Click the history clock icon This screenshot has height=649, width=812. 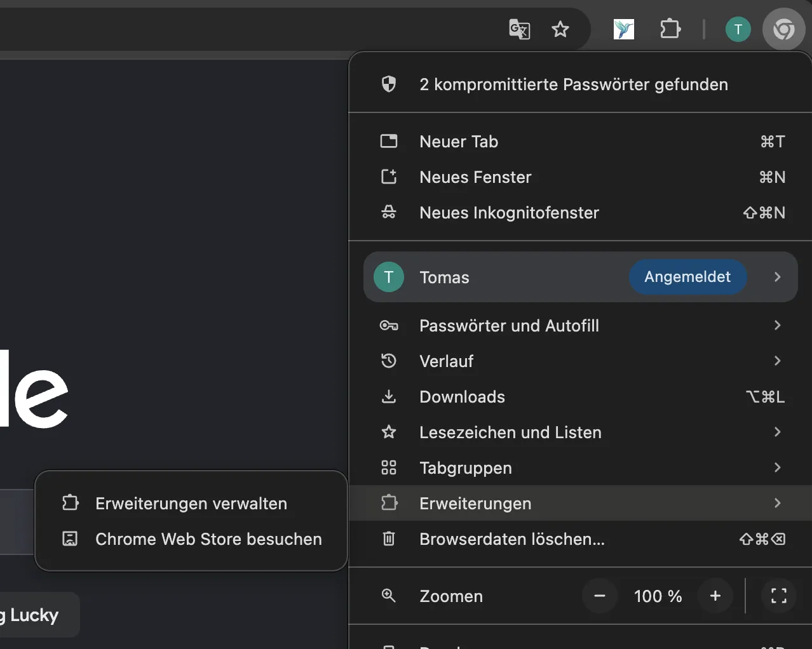[x=389, y=361]
